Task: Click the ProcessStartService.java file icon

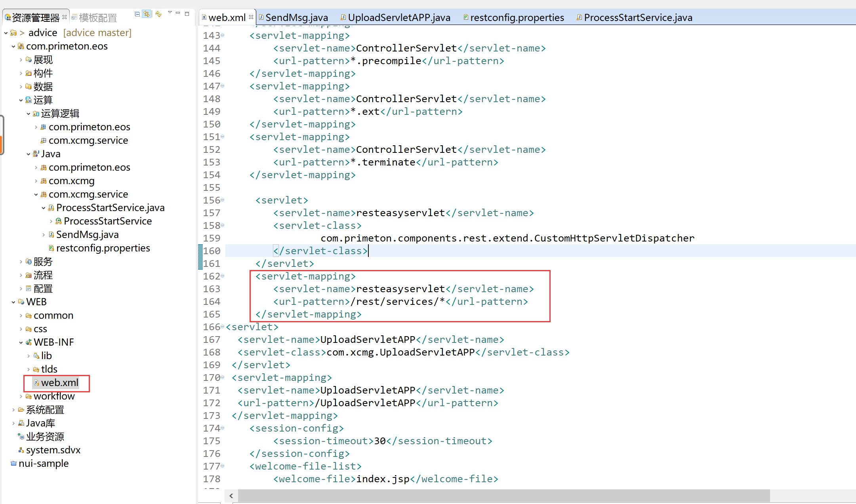Action: pyautogui.click(x=51, y=208)
